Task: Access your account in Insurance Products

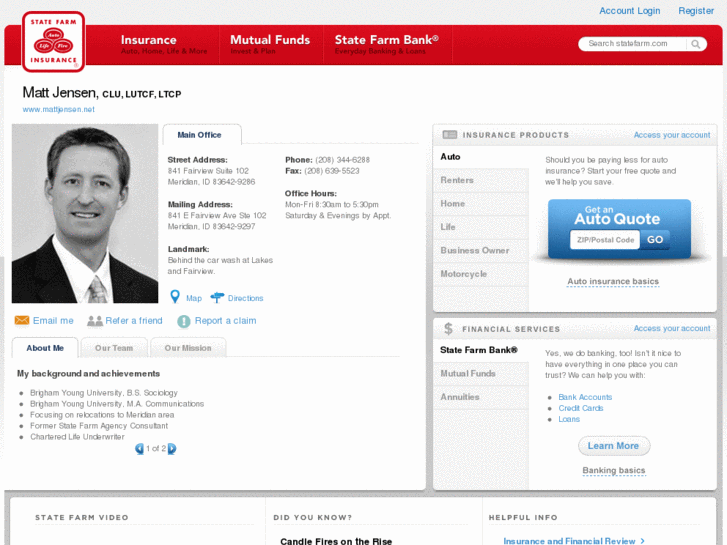Action: pyautogui.click(x=672, y=135)
